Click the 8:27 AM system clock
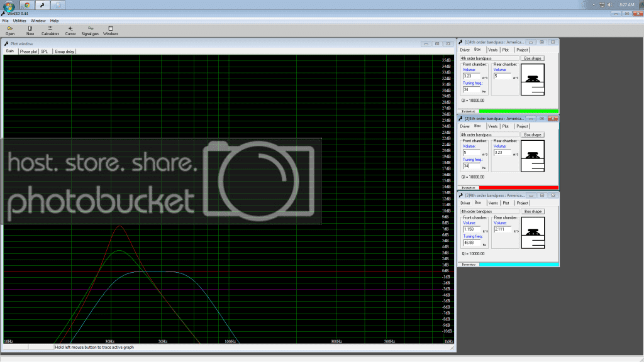Screen dimensions: 644x362 [x=627, y=4]
